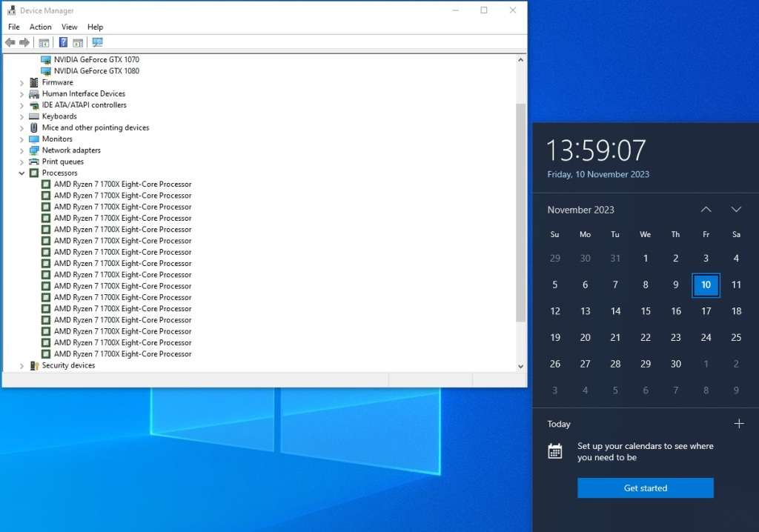
Task: Click the previous month chevron on calendar
Action: [706, 209]
